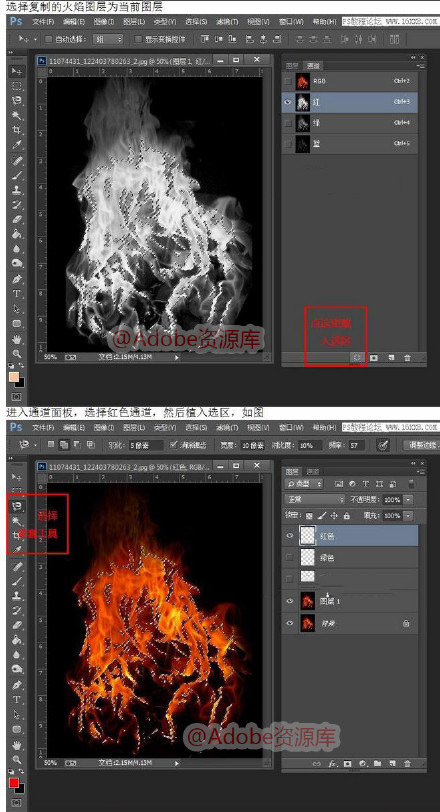Click the red foreground color swatch
Screen dimensions: 440x812
pos(13,782)
